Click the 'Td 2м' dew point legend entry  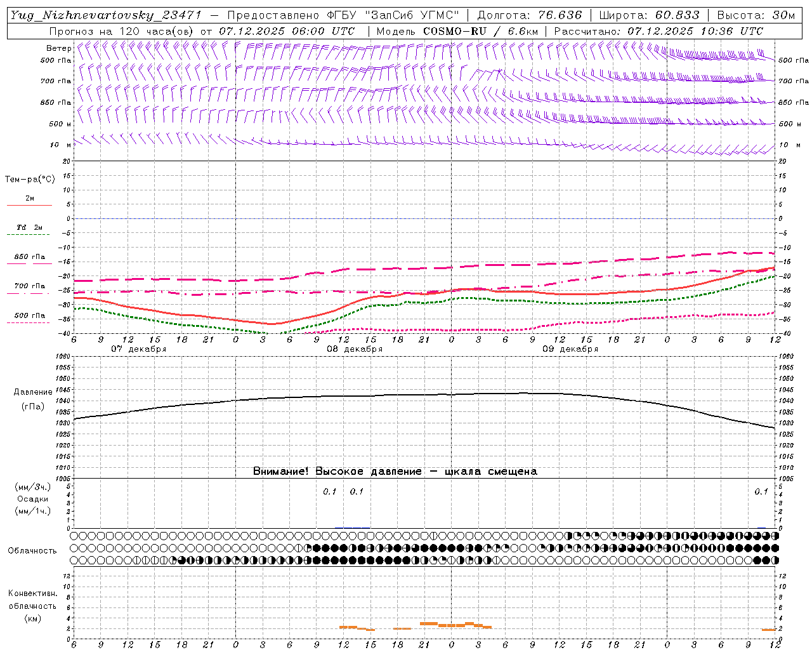[x=29, y=227]
